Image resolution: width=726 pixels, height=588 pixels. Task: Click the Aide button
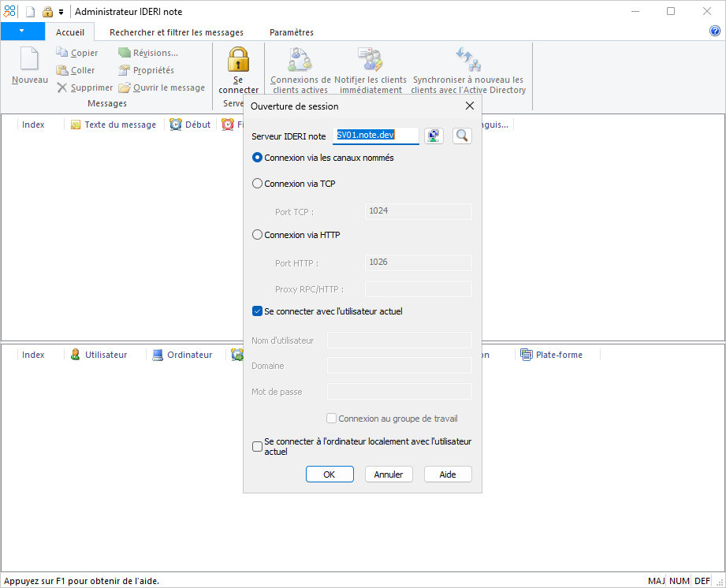(448, 474)
